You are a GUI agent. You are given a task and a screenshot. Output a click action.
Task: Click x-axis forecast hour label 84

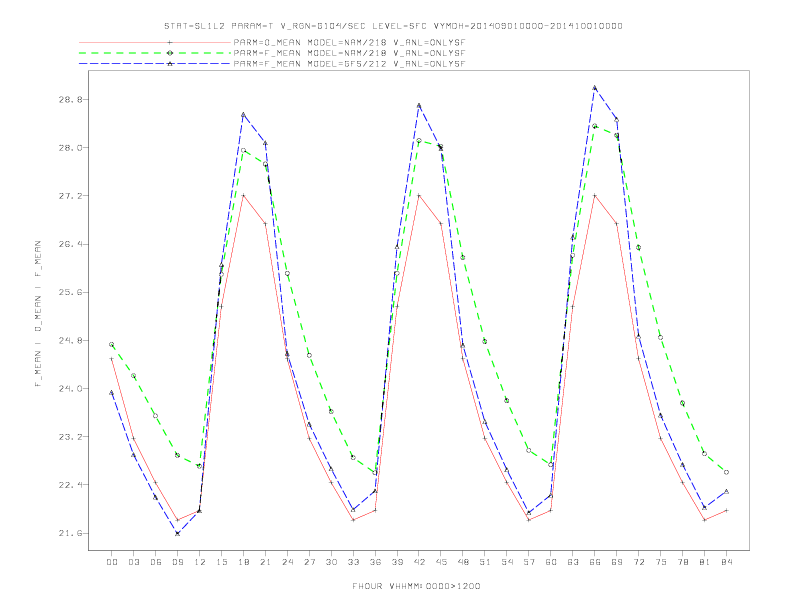(x=727, y=562)
